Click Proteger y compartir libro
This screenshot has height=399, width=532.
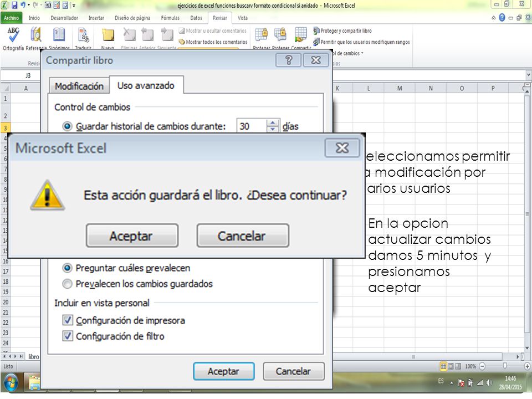(x=342, y=31)
